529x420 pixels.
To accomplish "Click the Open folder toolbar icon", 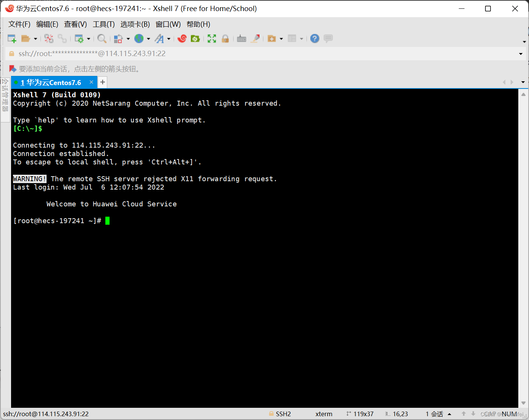I will point(26,39).
